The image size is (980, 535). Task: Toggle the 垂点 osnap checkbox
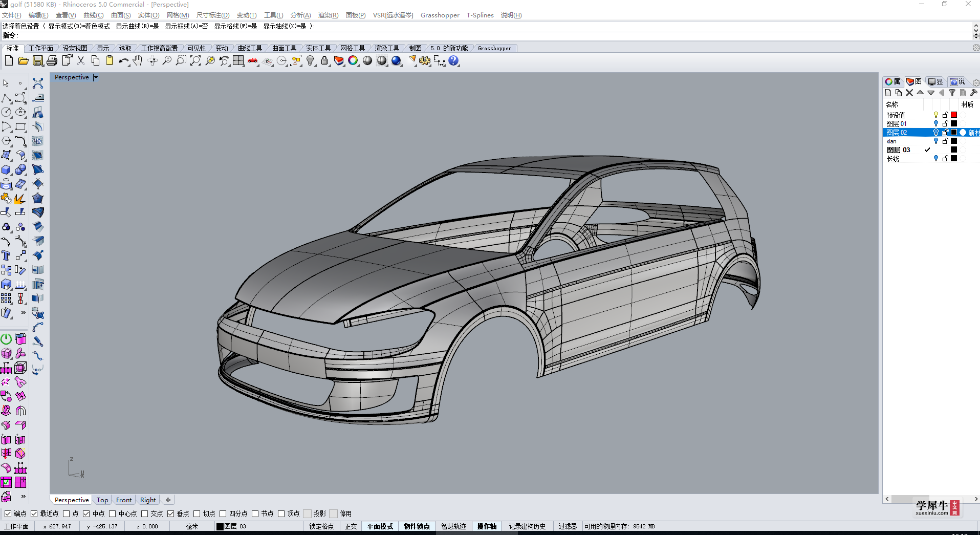[171, 513]
